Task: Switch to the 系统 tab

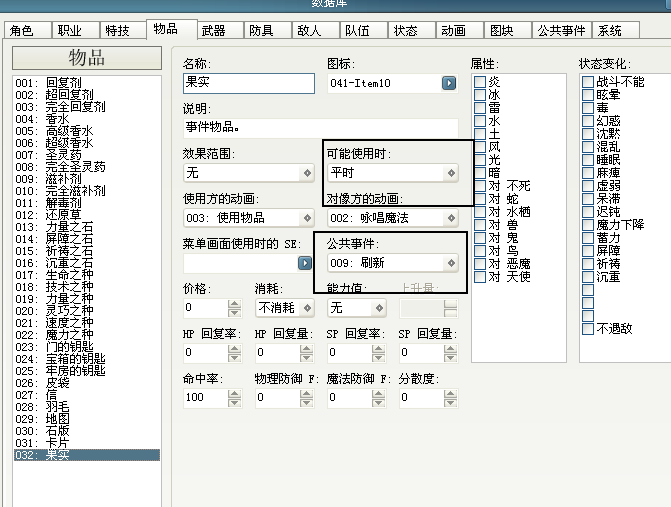Action: point(616,30)
